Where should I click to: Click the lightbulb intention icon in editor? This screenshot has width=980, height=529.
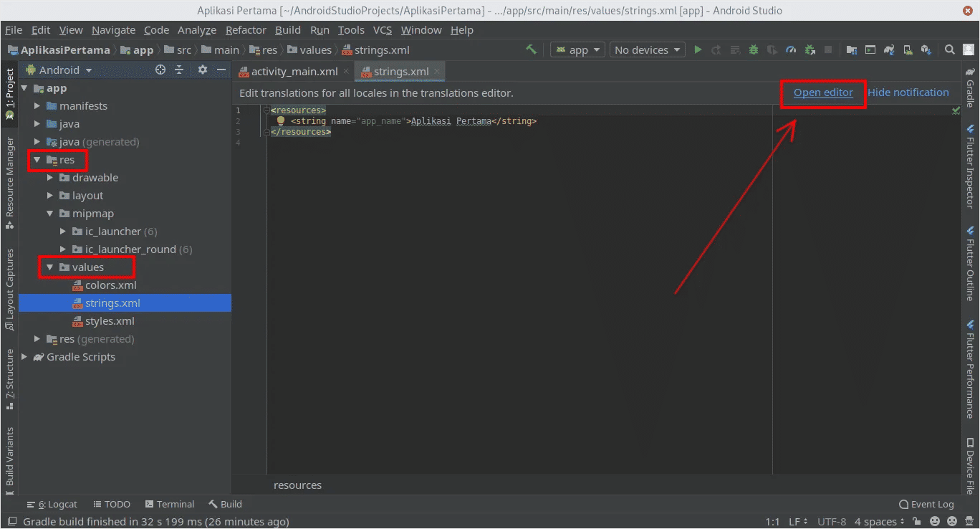pos(281,121)
